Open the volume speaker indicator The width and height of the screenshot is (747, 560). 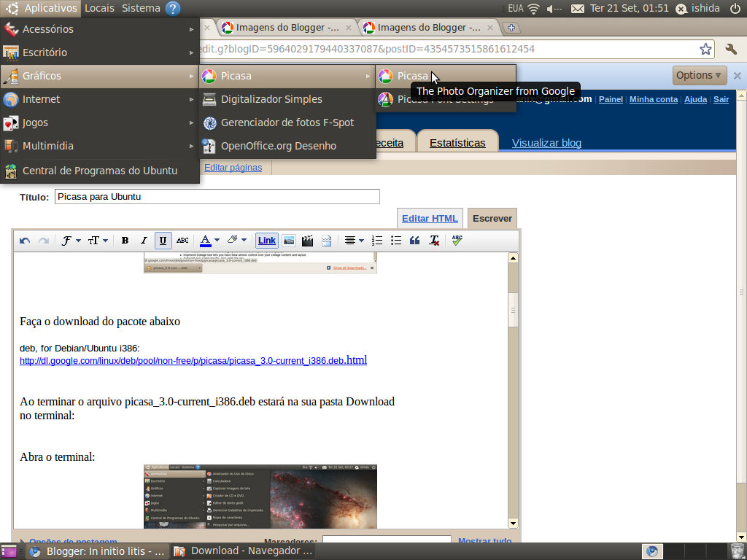point(554,9)
